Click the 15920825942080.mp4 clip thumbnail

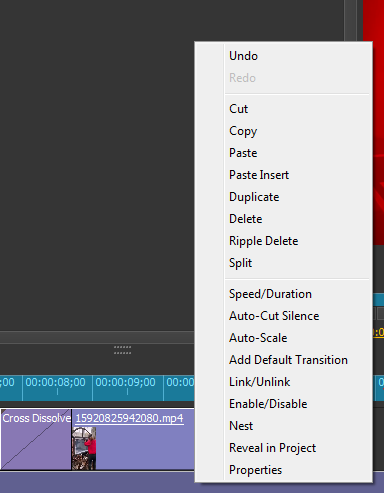tap(84, 448)
